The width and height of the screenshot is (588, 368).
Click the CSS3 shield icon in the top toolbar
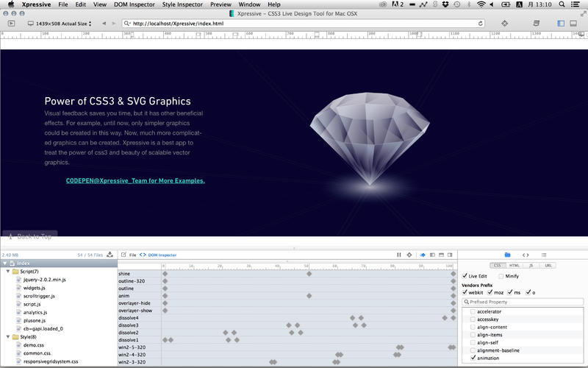click(537, 24)
